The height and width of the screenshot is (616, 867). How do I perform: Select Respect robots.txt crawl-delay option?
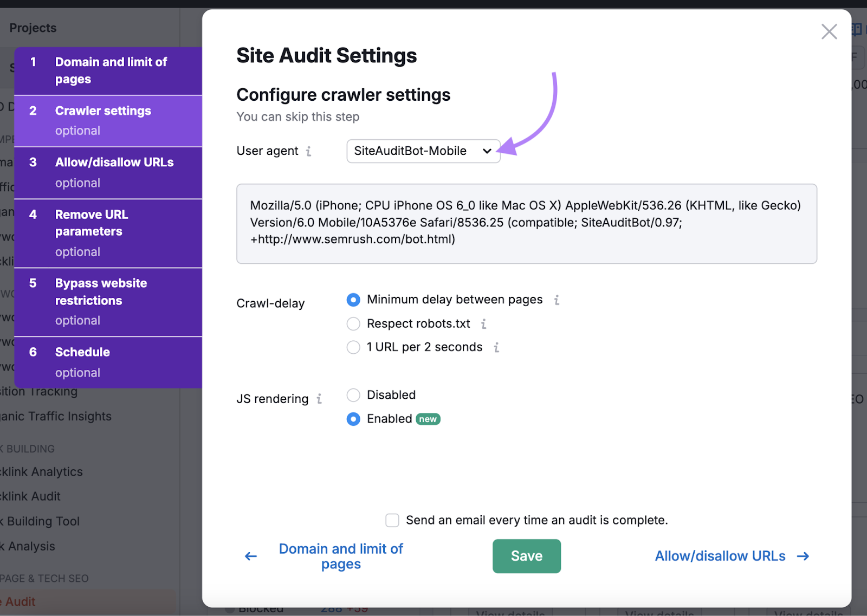(353, 324)
